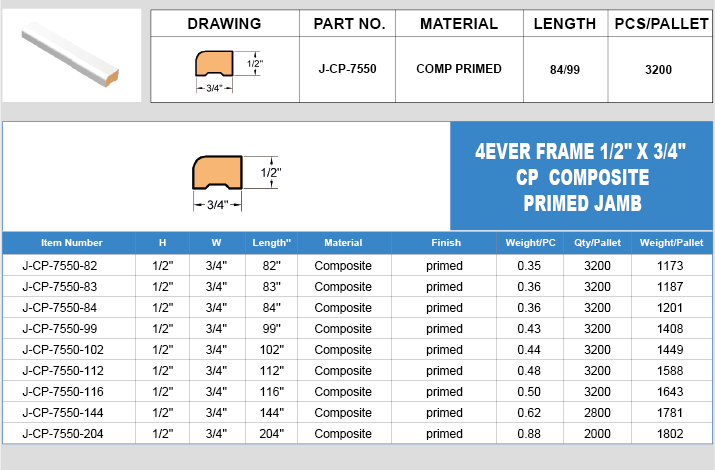Click the 0.35 weight per piece value
Screen dimensions: 715x470
529,266
